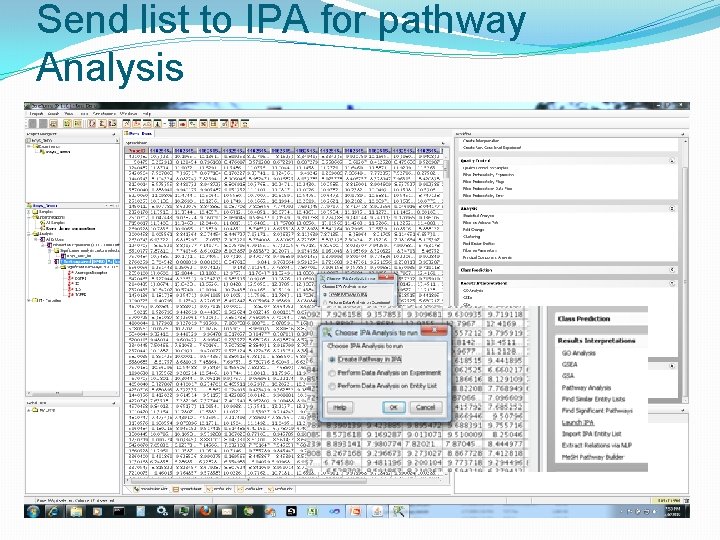
Task: Click the cell showing 8.893141
Action: (343, 444)
